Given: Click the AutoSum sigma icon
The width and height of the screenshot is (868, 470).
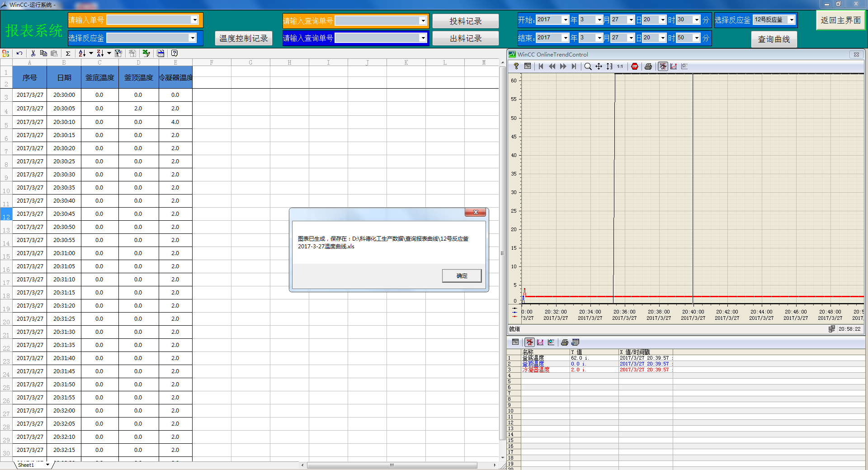Looking at the screenshot, I should coord(68,53).
